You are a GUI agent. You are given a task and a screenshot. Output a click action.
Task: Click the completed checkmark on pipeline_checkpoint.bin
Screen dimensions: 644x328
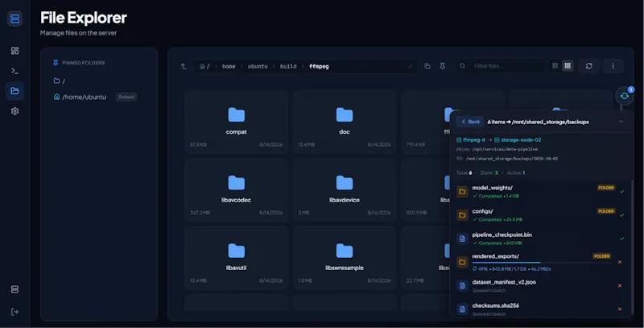point(621,239)
